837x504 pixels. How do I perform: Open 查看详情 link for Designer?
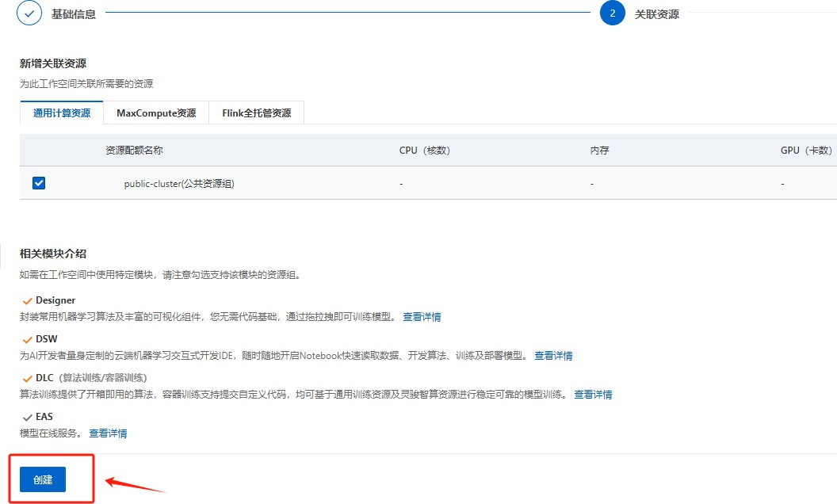click(x=422, y=317)
